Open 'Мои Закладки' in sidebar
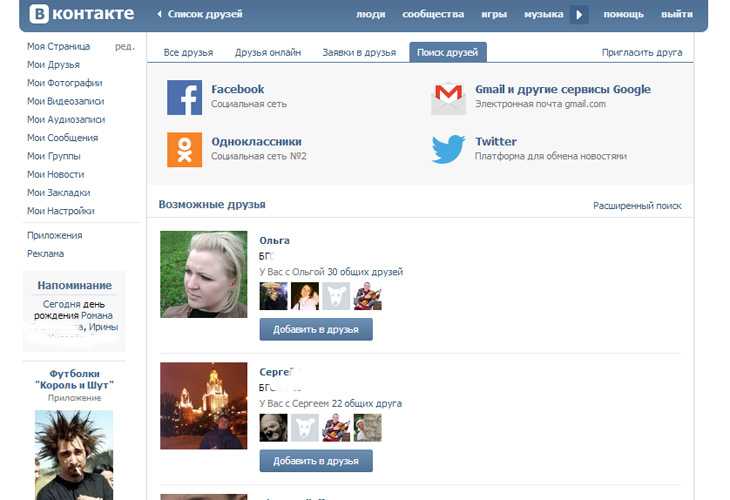Viewport: 730px width, 500px height. click(59, 193)
